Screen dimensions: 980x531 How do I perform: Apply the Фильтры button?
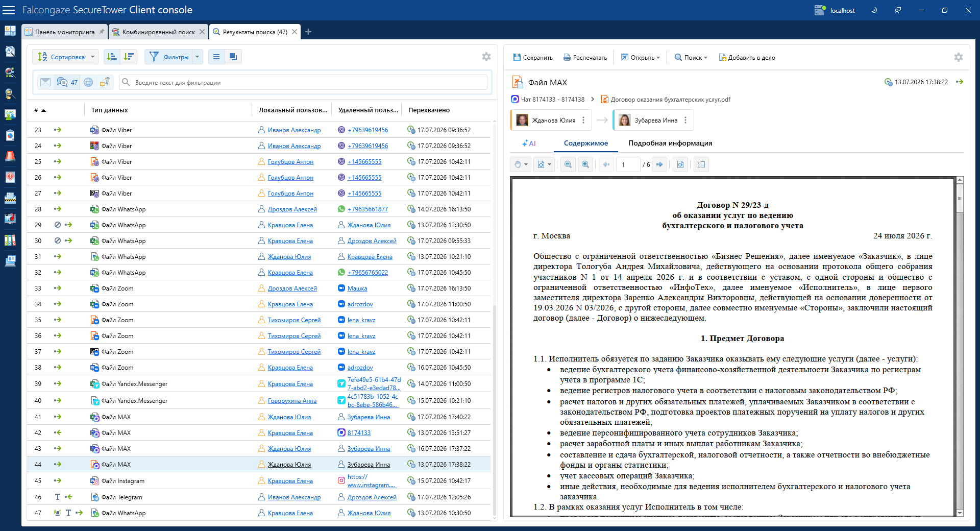169,57
